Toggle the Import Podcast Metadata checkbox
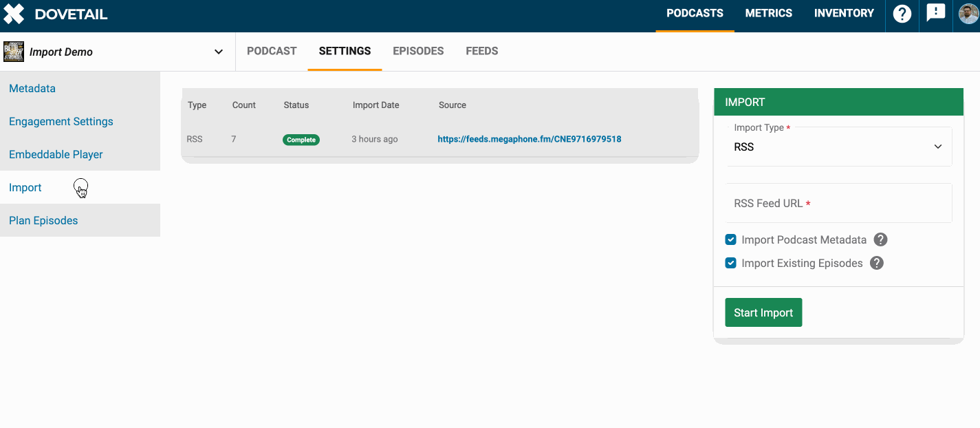The width and height of the screenshot is (980, 428). [x=731, y=240]
